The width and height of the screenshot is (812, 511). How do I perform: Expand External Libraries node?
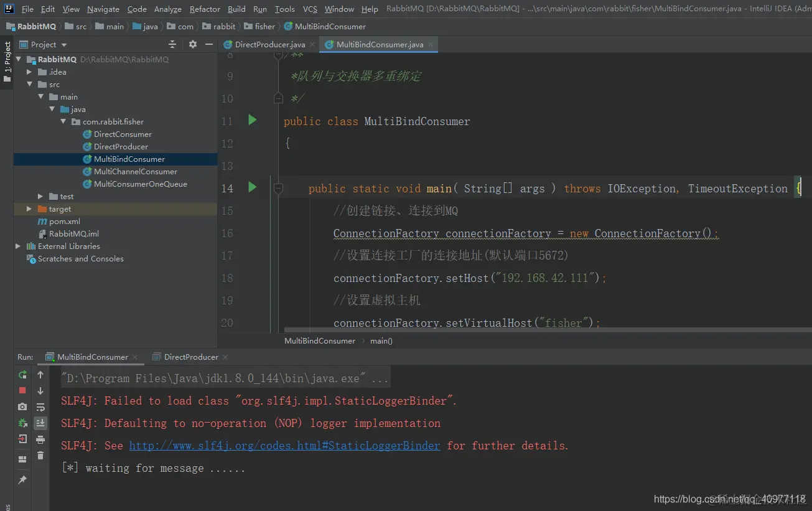point(18,246)
